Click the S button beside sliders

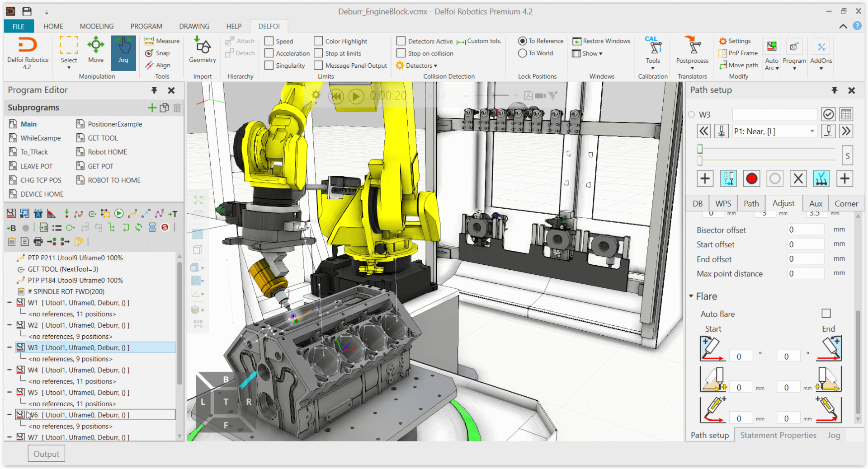click(x=848, y=156)
